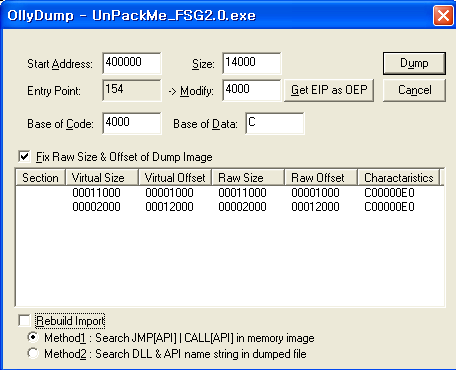Focus the Base of Code field
Screen dimensions: 456x370
[132, 123]
